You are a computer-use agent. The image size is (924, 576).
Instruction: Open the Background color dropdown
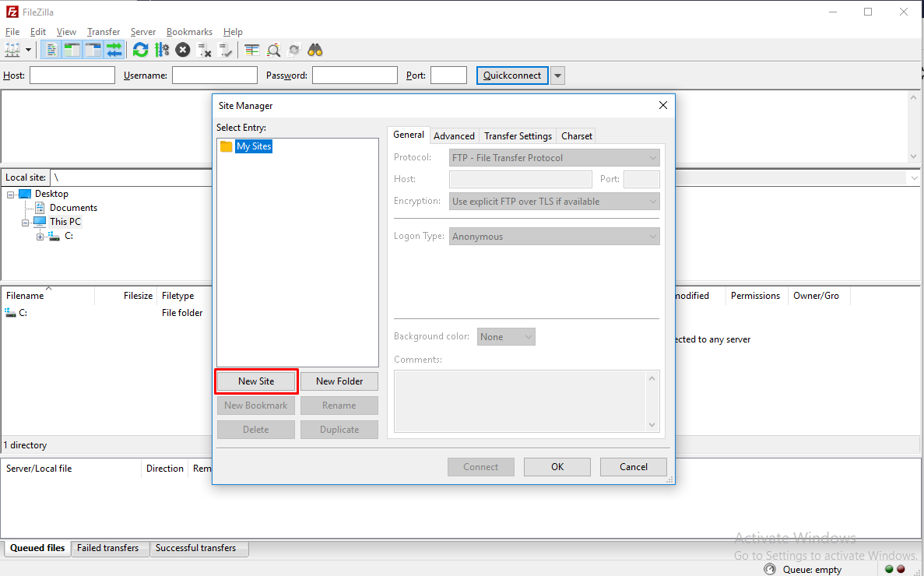(506, 337)
